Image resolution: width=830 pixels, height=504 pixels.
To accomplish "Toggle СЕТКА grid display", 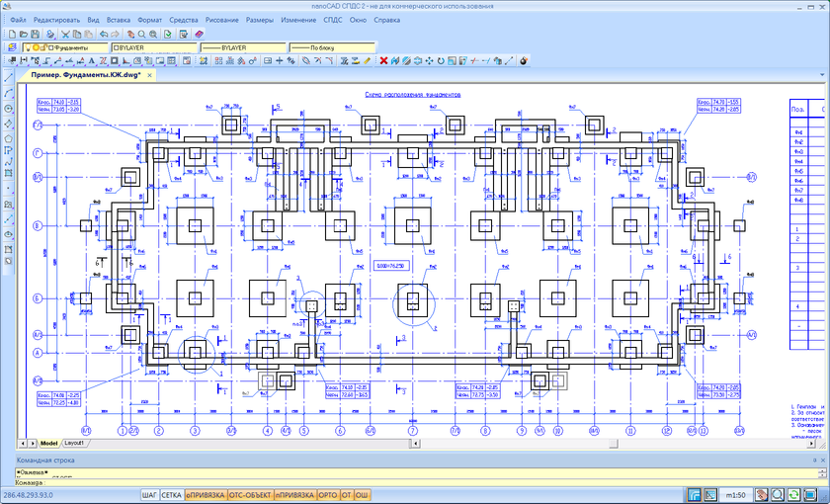I will [172, 493].
